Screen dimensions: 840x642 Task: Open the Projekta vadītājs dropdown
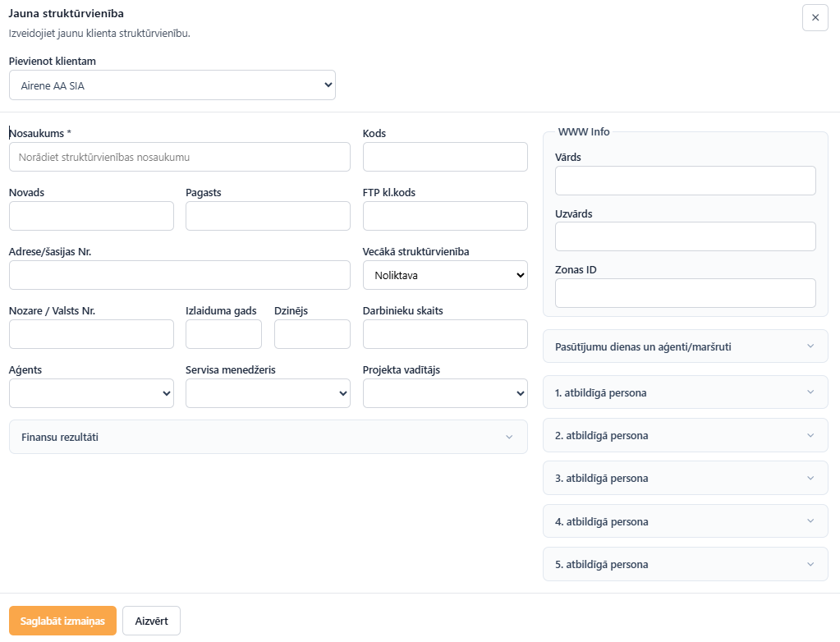point(445,393)
